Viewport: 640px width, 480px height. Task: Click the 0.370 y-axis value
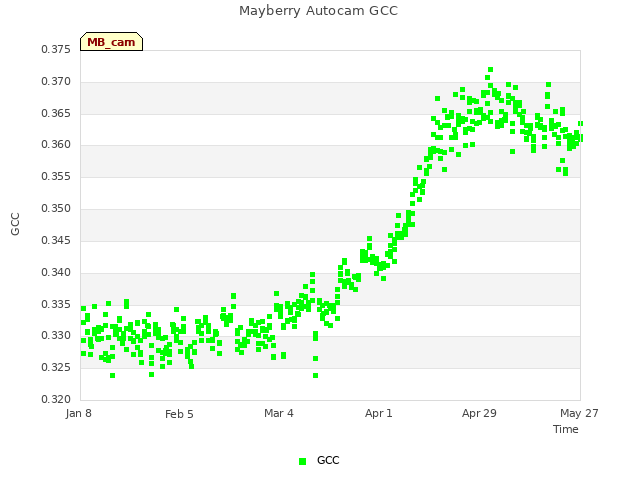pyautogui.click(x=56, y=82)
